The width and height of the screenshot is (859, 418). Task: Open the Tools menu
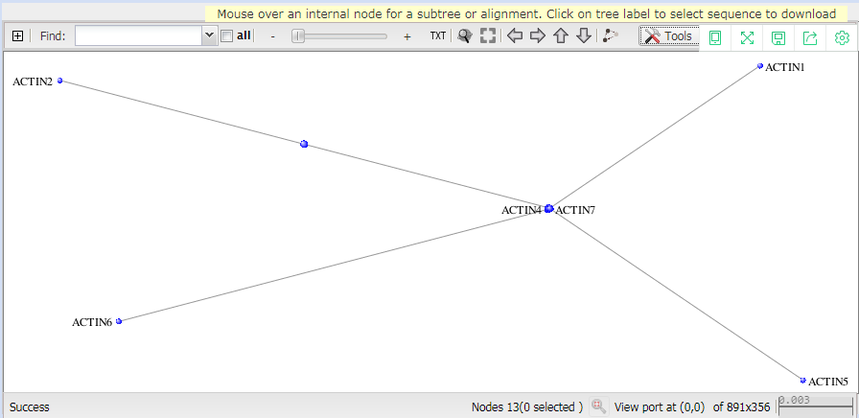[668, 36]
